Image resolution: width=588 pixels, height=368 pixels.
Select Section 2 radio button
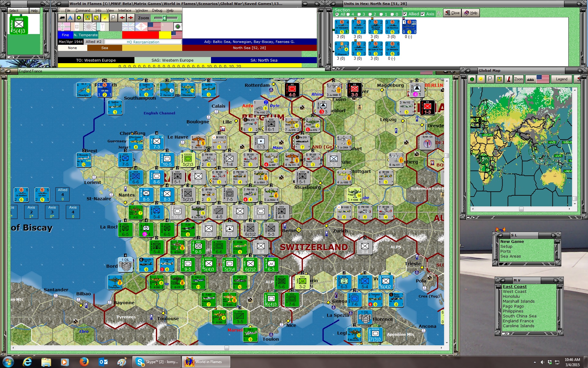click(370, 14)
